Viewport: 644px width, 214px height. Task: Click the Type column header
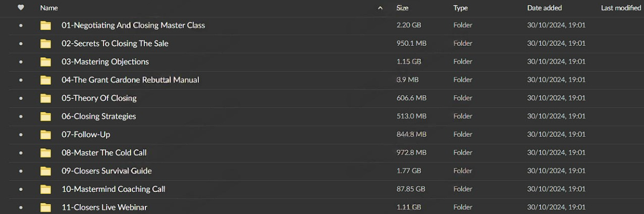(460, 8)
